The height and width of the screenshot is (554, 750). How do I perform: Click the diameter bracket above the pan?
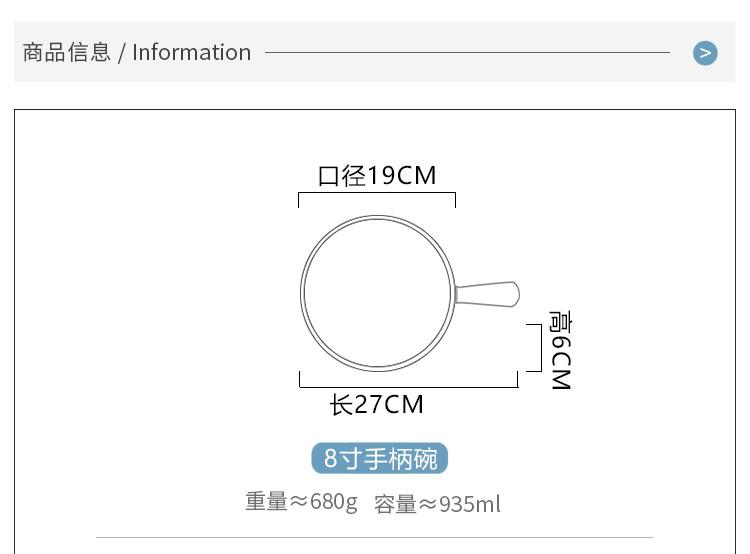[377, 194]
